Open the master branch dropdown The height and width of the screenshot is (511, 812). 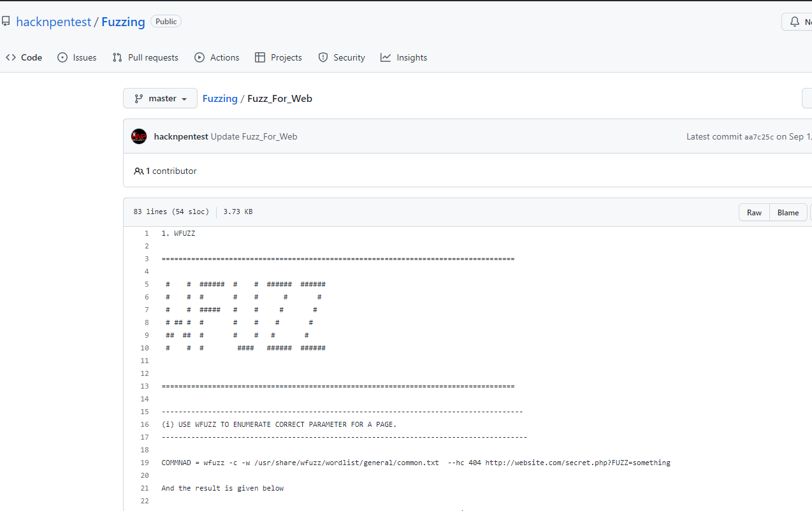coord(160,99)
